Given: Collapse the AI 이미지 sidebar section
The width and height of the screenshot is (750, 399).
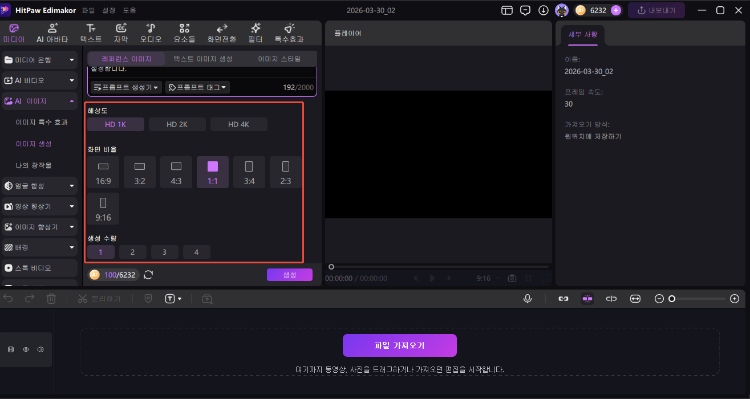Looking at the screenshot, I should [40, 101].
